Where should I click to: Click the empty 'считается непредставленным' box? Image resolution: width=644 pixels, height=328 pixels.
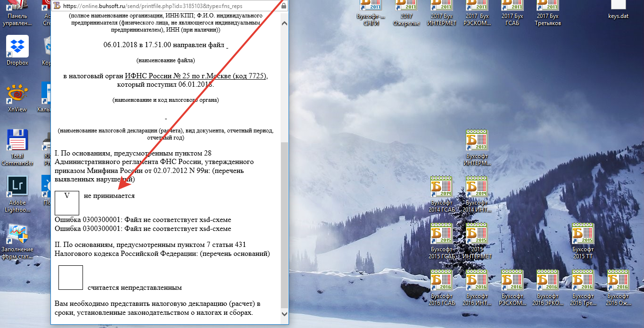click(x=71, y=277)
